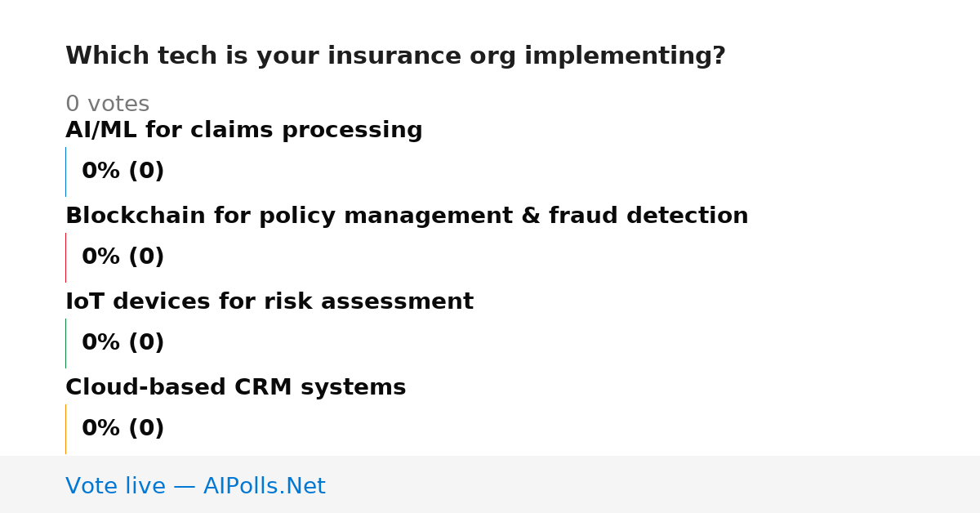
Task: Click the 0% (0) under Blockchain
Action: 123,257
